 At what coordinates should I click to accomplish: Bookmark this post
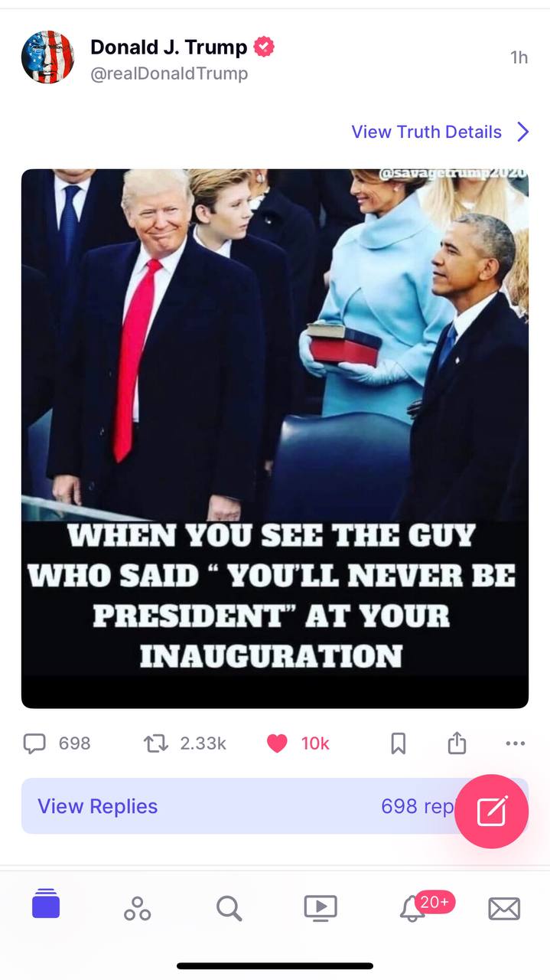point(399,743)
